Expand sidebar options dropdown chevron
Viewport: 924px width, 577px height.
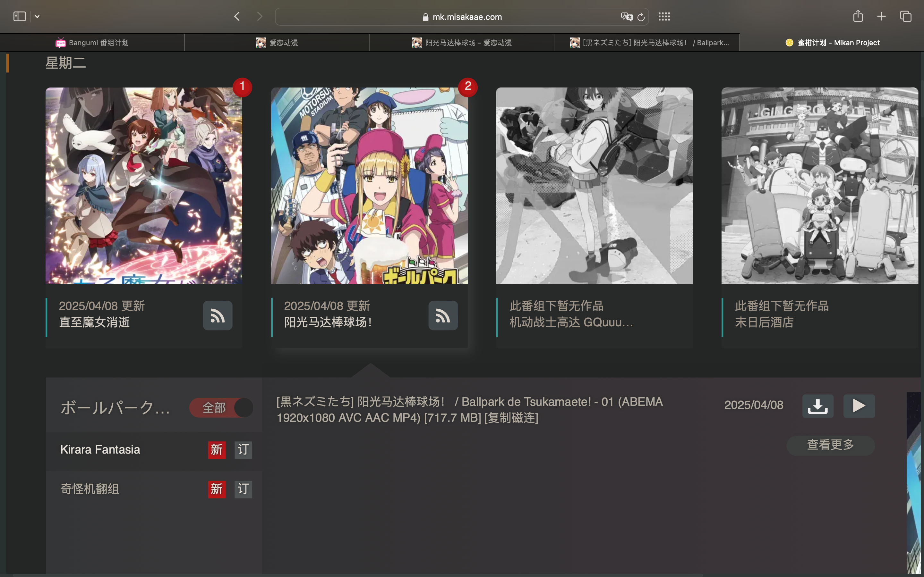click(37, 16)
